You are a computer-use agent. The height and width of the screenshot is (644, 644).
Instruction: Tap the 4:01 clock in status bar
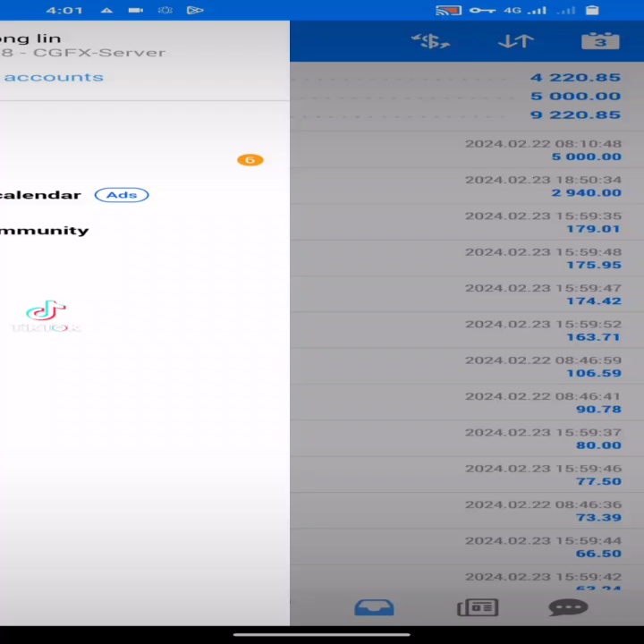point(64,10)
